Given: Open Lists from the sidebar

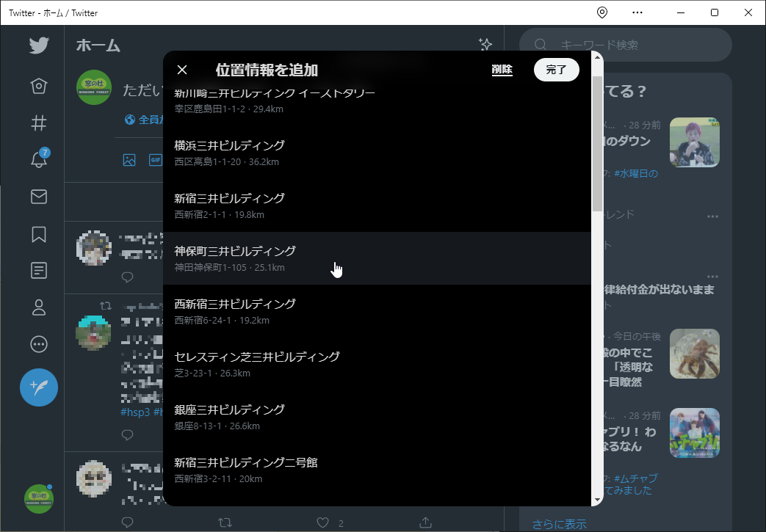Looking at the screenshot, I should pos(38,270).
